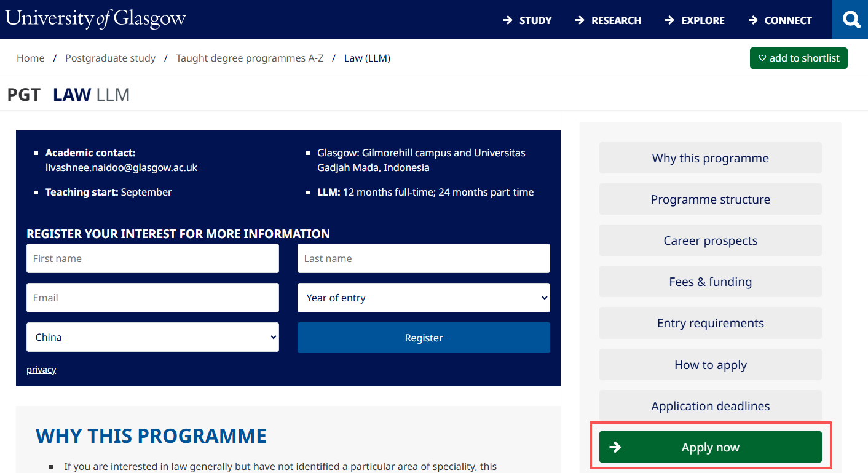This screenshot has height=473, width=868.
Task: Jump to Entry requirements section
Action: pyautogui.click(x=710, y=323)
